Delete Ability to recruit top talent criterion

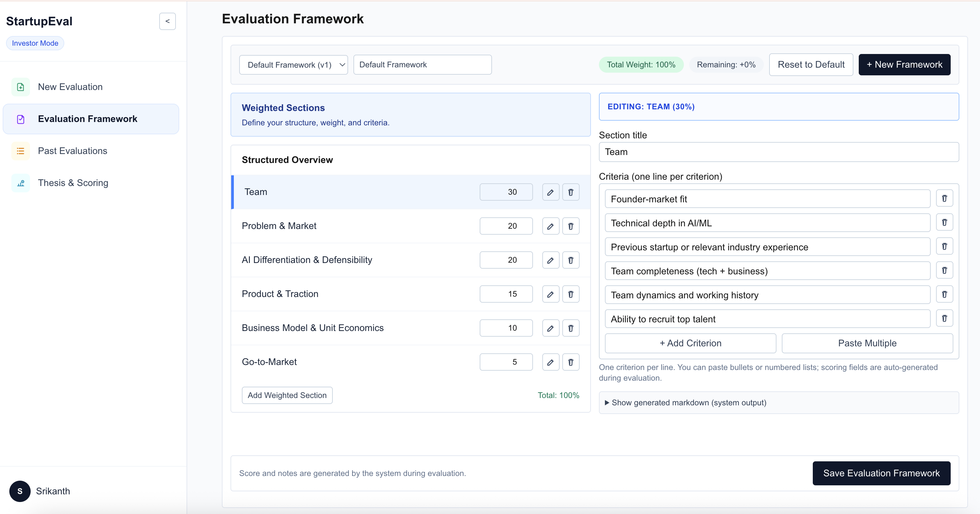[944, 318]
